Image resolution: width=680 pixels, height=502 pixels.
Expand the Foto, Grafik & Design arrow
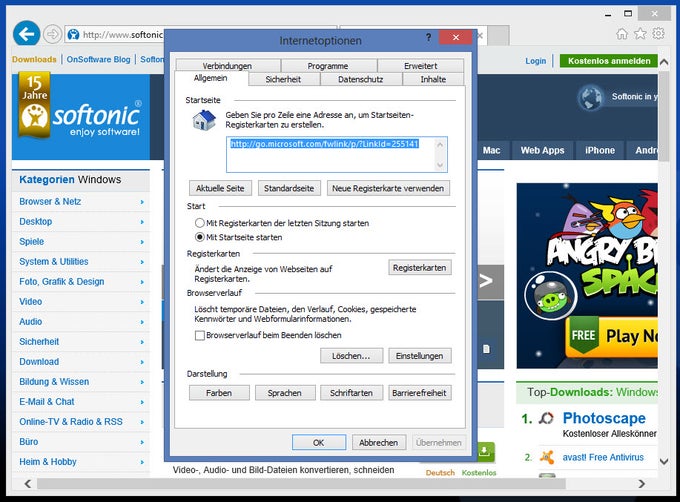142,282
